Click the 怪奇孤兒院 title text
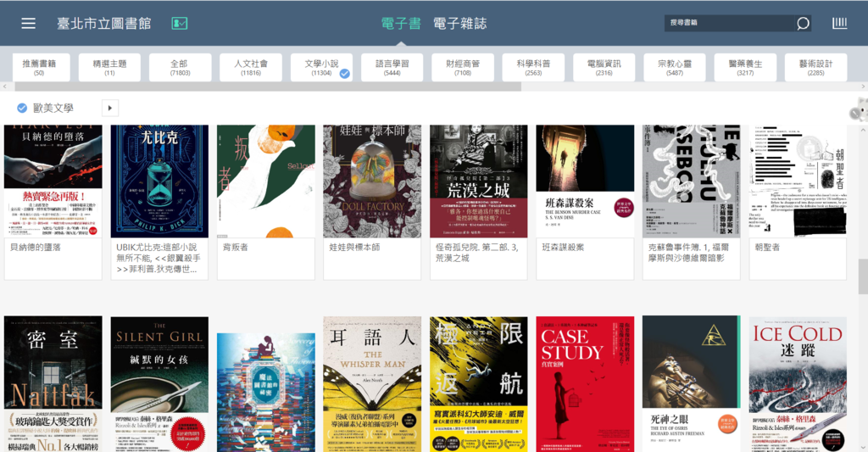Image resolution: width=868 pixels, height=452 pixels. coord(477,253)
